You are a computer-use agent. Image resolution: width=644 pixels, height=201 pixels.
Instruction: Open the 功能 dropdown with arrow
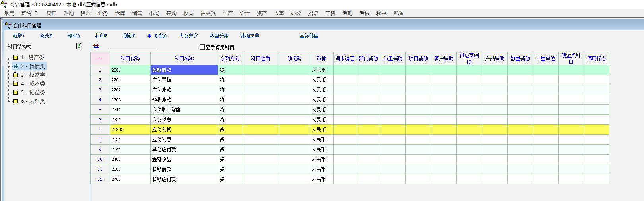point(157,36)
